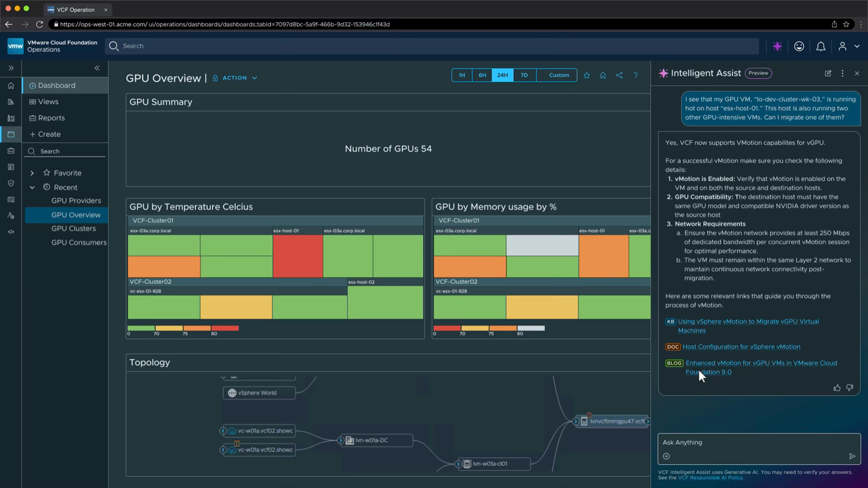The width and height of the screenshot is (868, 488).
Task: Mark dashboard as favorite with star icon
Action: (586, 75)
